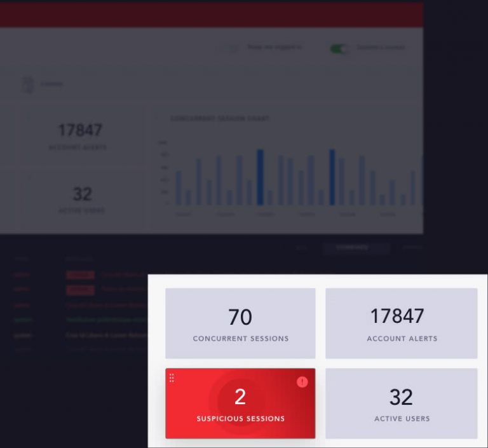Screen dimensions: 488x448
Task: Open the 70 Concurrent Sessions tile
Action: click(x=240, y=323)
